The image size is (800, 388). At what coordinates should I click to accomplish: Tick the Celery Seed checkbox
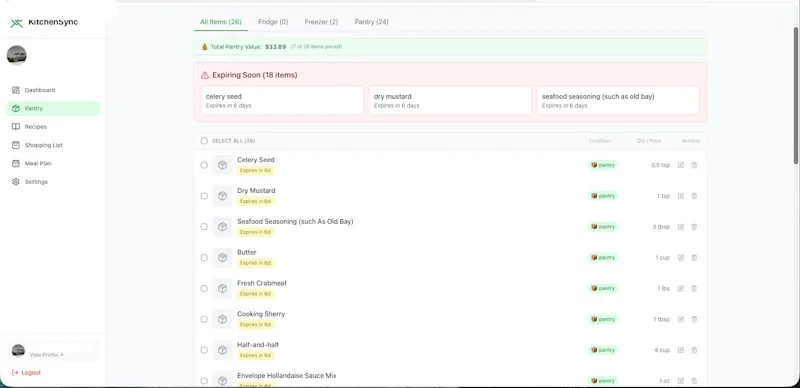click(x=204, y=165)
